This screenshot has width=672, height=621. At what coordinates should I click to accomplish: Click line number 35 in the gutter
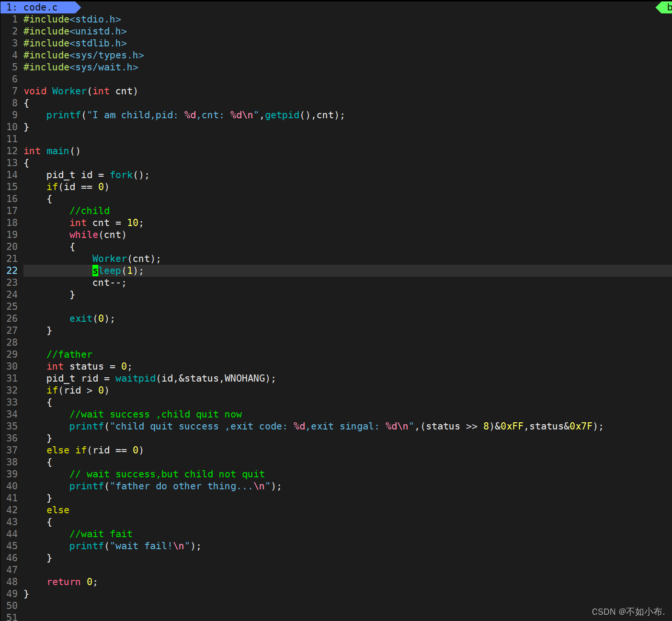(12, 426)
